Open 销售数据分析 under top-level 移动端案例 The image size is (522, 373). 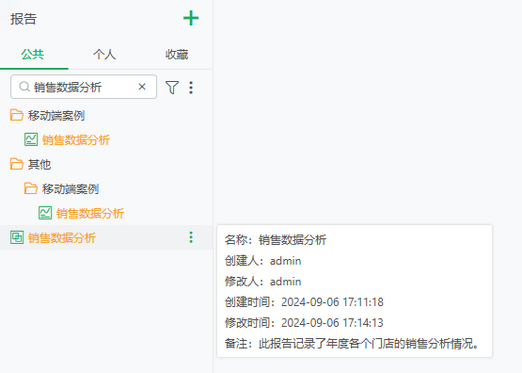[76, 140]
